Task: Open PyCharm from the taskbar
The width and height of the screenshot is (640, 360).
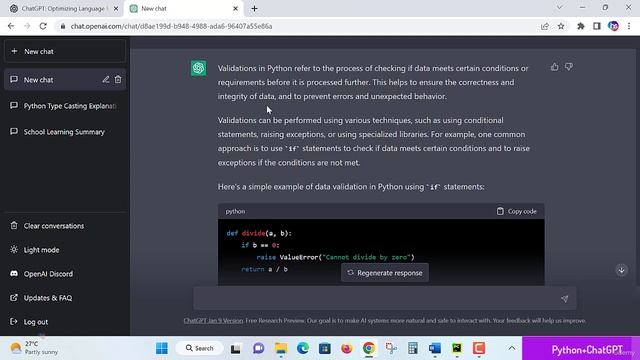Action: [457, 348]
